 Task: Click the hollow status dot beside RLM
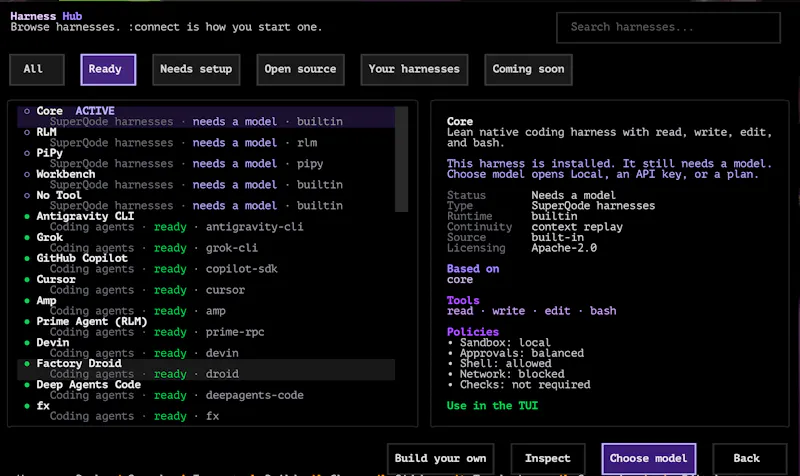point(27,132)
